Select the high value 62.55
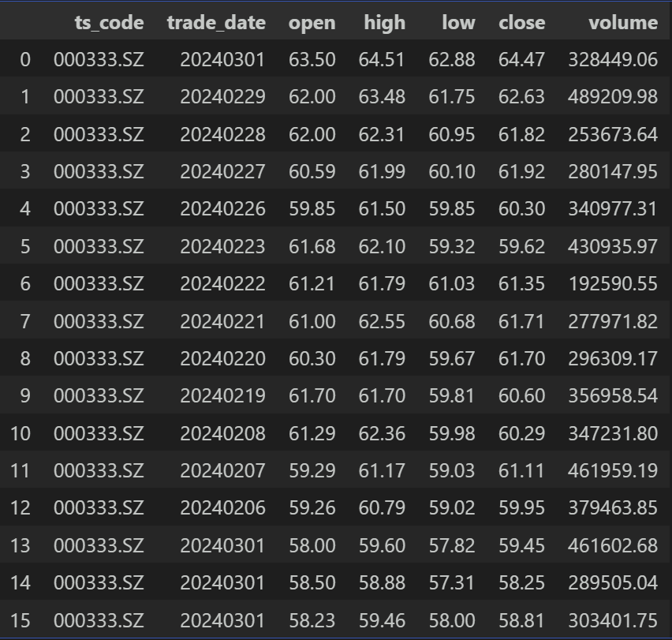The width and height of the screenshot is (672, 640). tap(382, 322)
